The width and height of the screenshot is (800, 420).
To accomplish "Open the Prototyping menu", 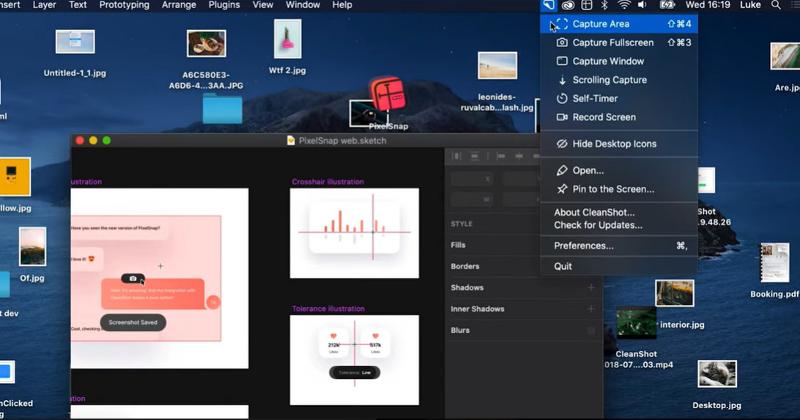I will click(124, 5).
